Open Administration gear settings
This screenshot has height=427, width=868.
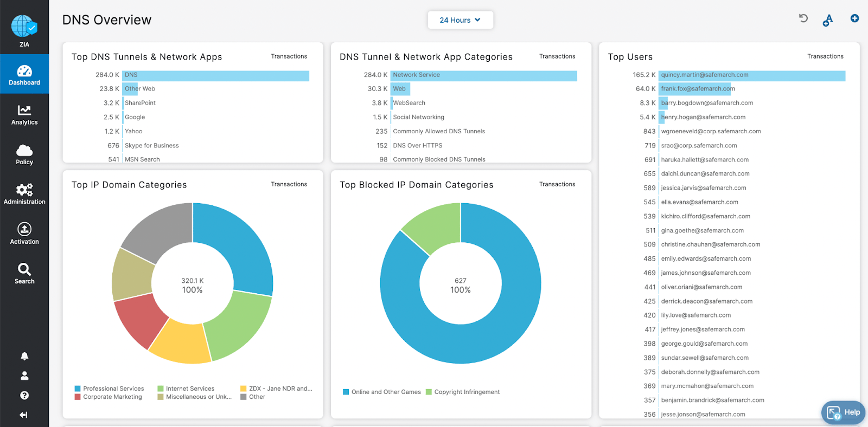coord(24,194)
